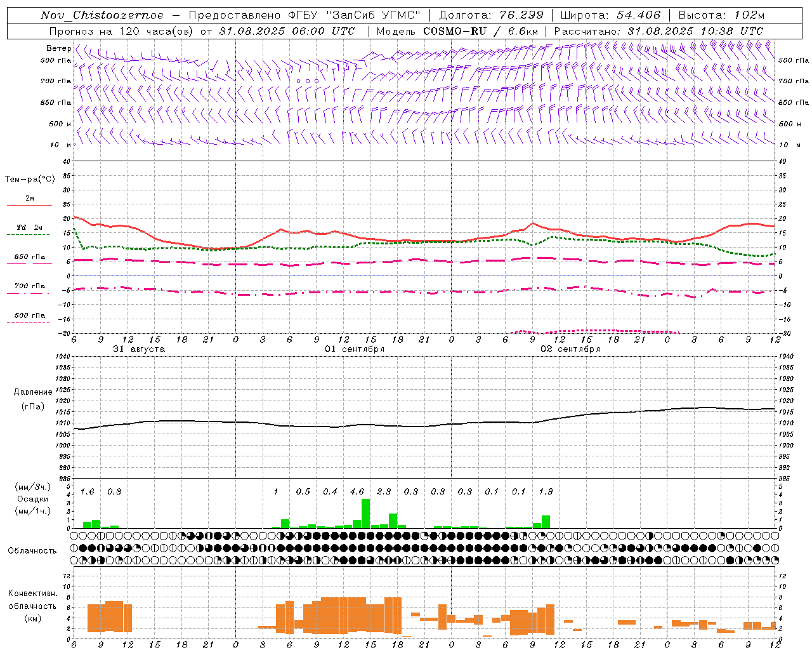Click the '31 августа' date label

pyautogui.click(x=139, y=349)
